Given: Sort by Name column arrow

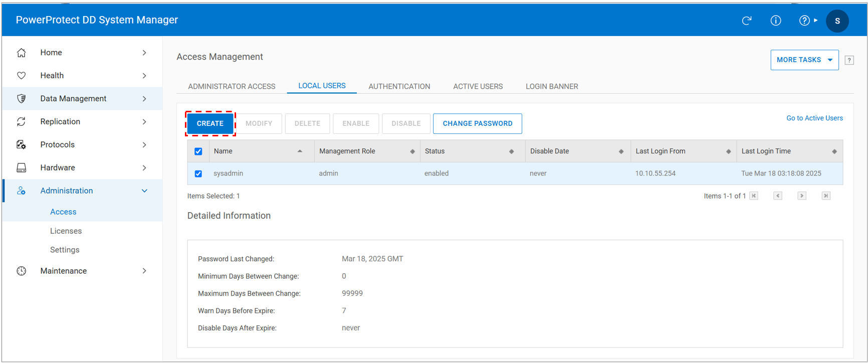Looking at the screenshot, I should pyautogui.click(x=300, y=151).
